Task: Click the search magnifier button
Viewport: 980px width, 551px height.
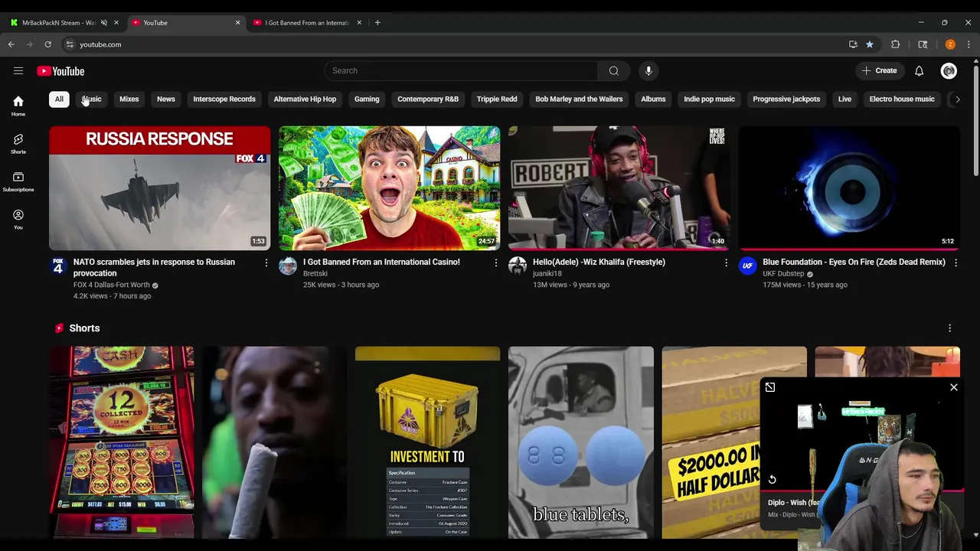Action: tap(613, 70)
